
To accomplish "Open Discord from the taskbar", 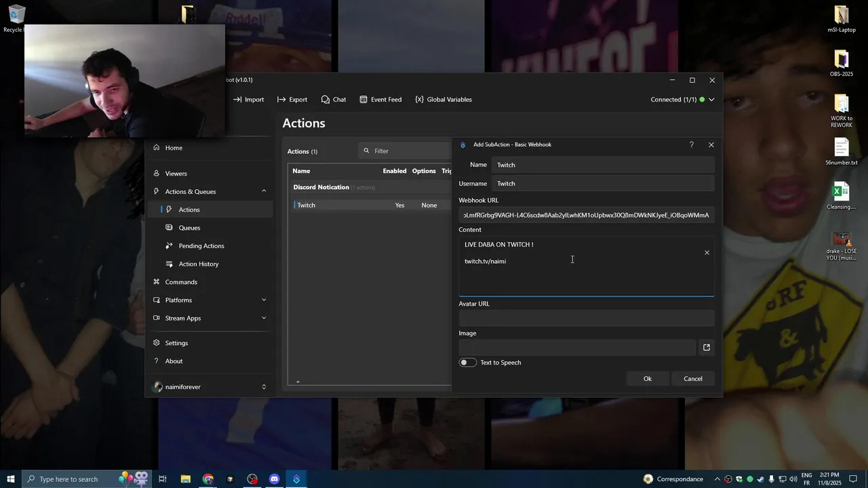I will pyautogui.click(x=274, y=479).
